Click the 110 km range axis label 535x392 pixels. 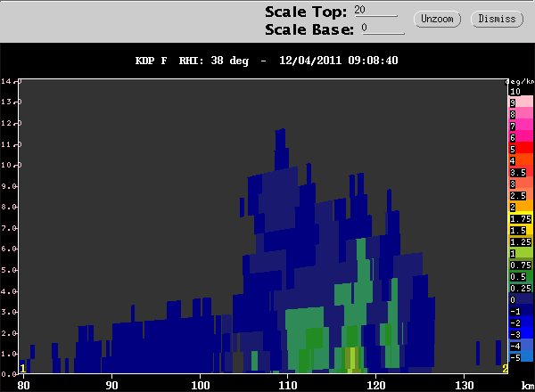[x=288, y=385]
